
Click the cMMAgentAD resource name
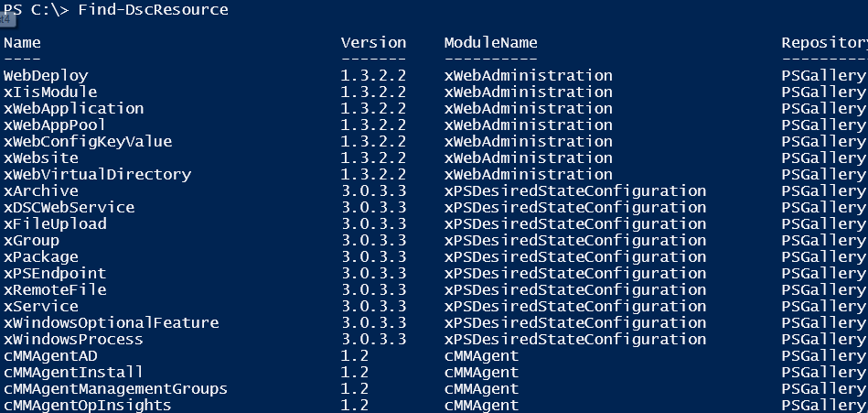(50, 355)
